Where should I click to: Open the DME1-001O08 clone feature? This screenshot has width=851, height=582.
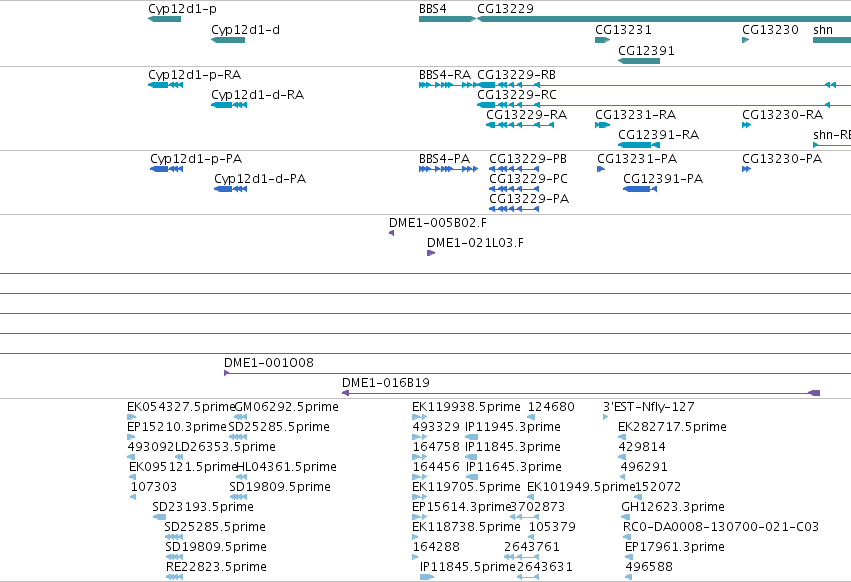point(537,373)
